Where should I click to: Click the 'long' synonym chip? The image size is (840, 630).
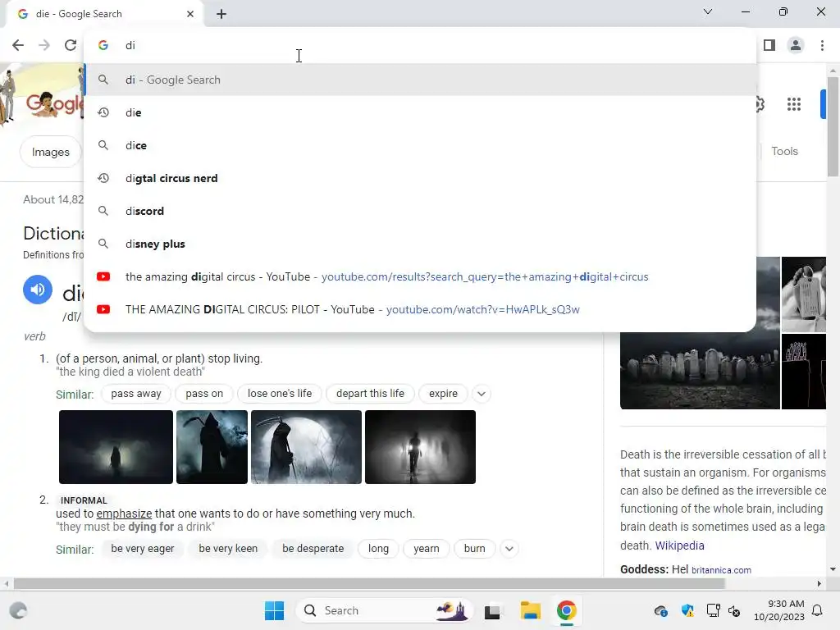tap(378, 549)
